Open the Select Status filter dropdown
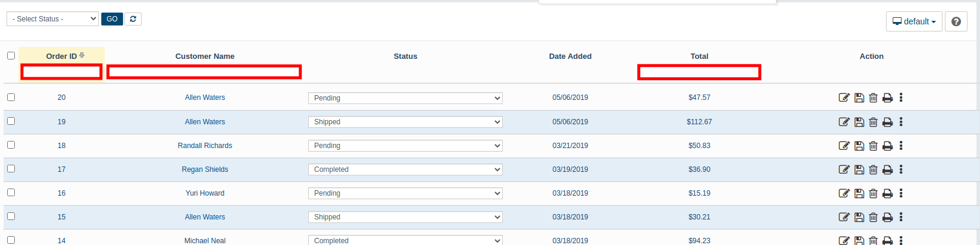 click(x=52, y=19)
